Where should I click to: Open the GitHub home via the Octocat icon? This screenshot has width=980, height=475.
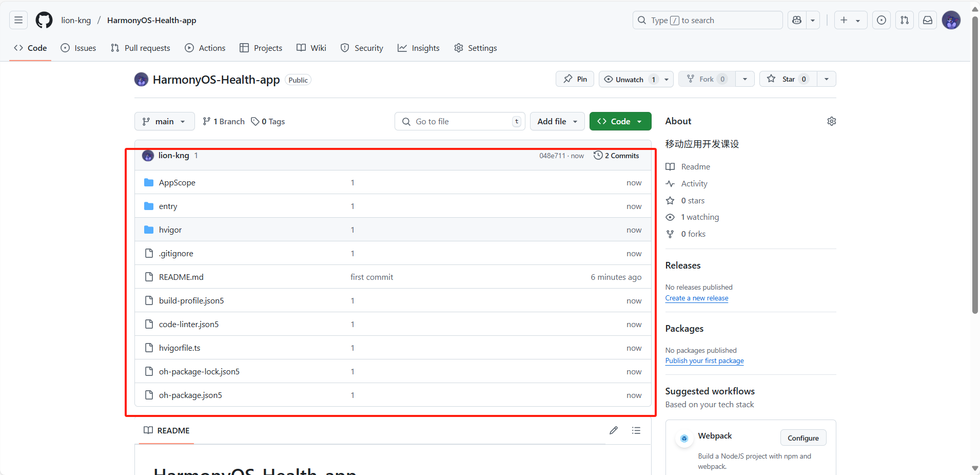tap(44, 20)
